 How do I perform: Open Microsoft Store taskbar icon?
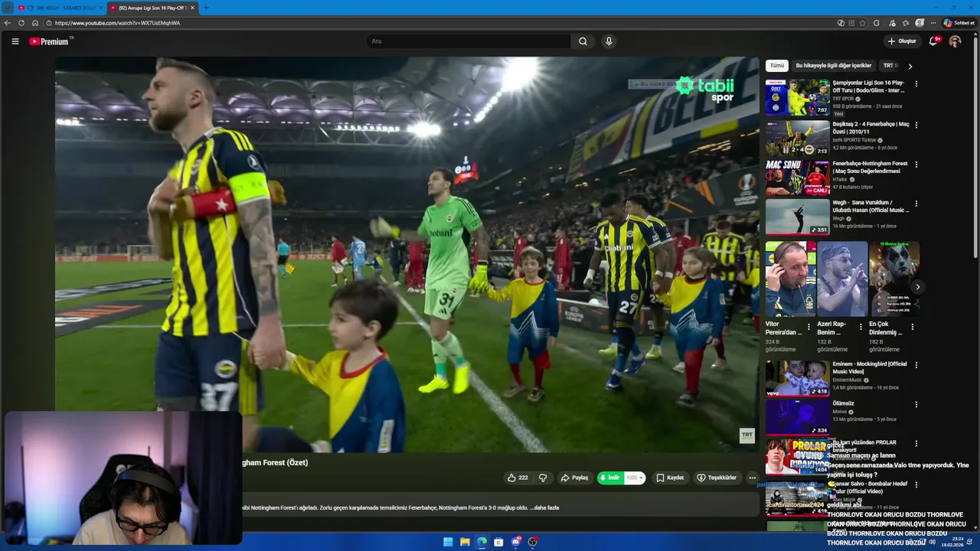pyautogui.click(x=498, y=542)
